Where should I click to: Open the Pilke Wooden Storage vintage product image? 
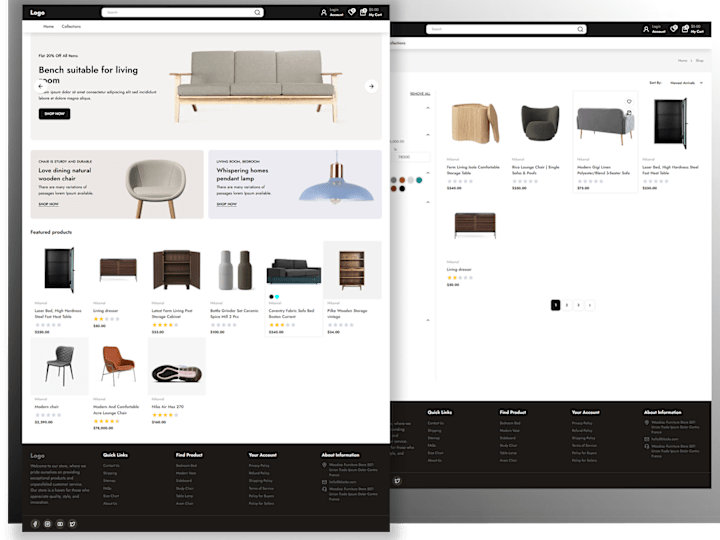(x=352, y=270)
